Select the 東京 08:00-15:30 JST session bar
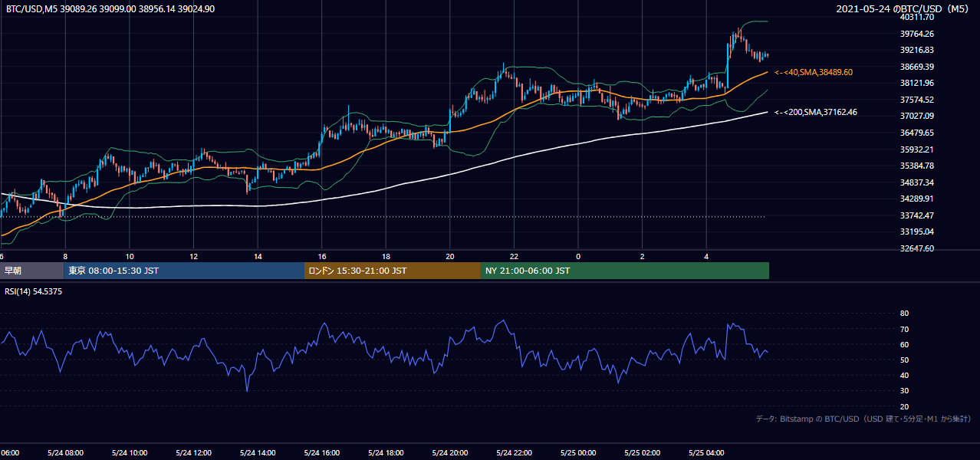Screen dimensions: 980x460 (184, 271)
